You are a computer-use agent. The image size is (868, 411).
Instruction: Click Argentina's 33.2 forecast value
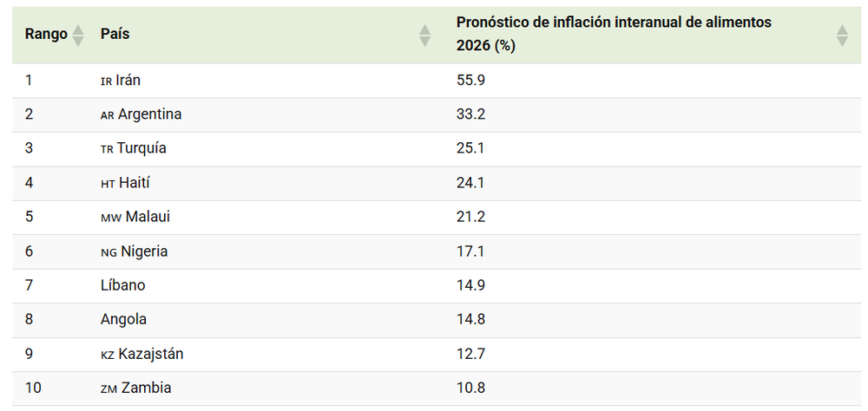pyautogui.click(x=470, y=114)
